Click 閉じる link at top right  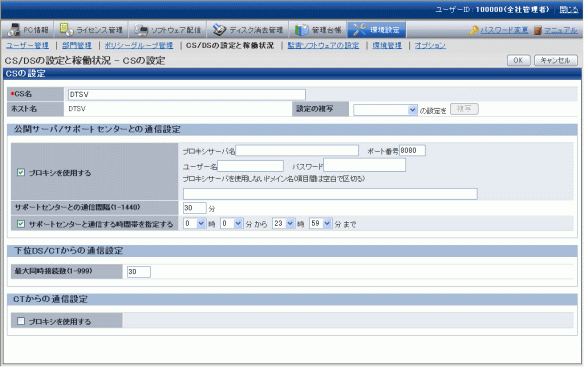569,10
